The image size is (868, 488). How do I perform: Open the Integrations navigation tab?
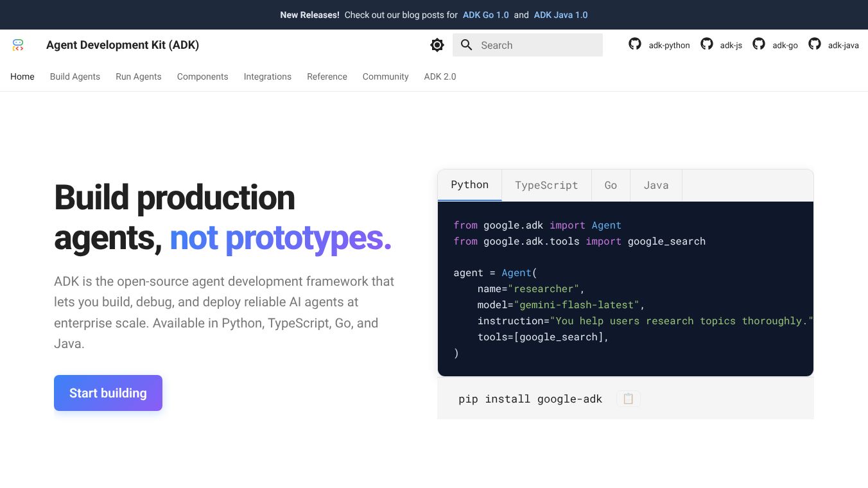pyautogui.click(x=268, y=76)
